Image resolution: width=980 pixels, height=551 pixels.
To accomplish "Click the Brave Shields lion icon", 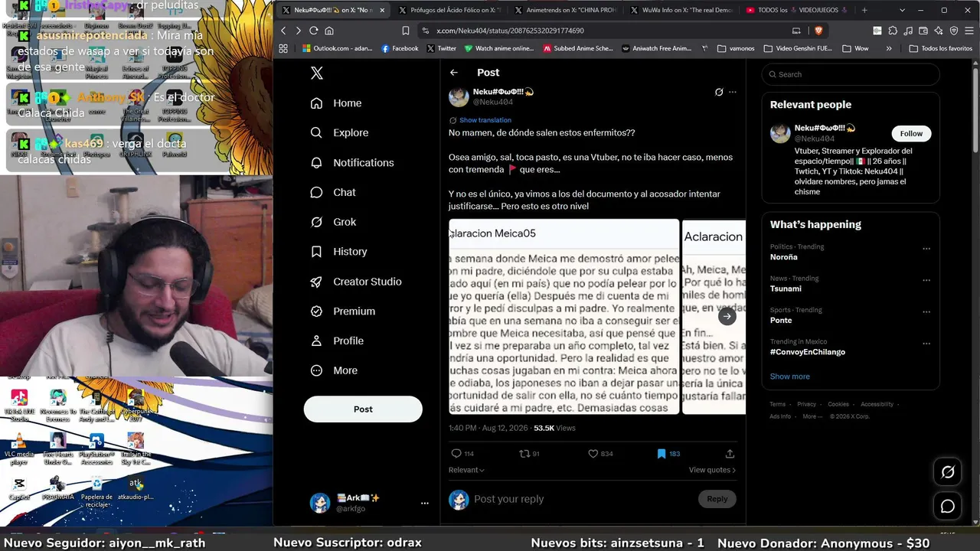I will pos(818,31).
